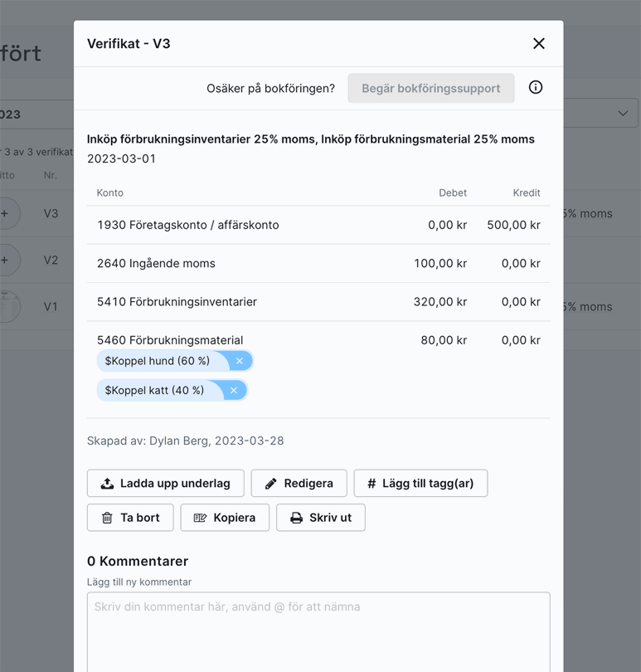Request help via Begär bokföringssupport
The height and width of the screenshot is (672, 641).
[x=430, y=88]
